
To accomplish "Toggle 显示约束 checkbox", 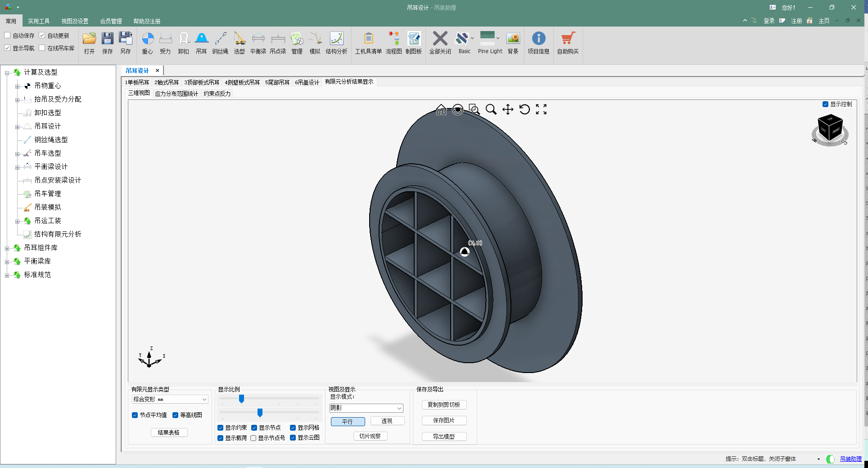I will pos(220,427).
